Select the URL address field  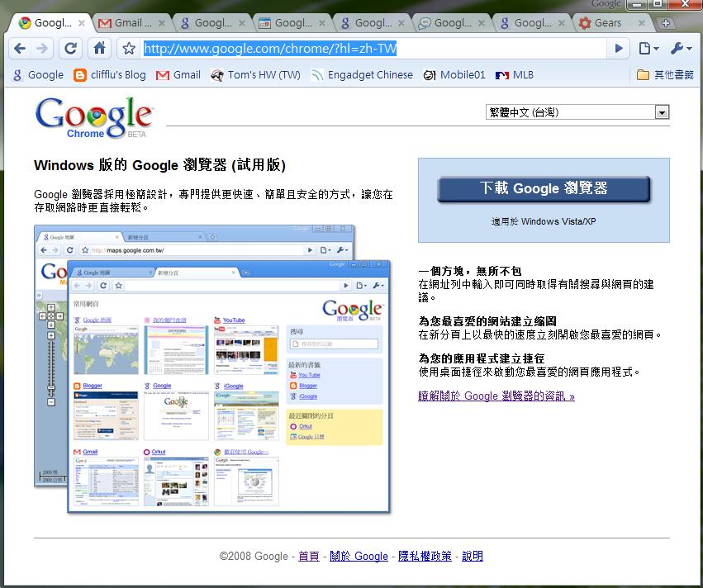pos(374,49)
